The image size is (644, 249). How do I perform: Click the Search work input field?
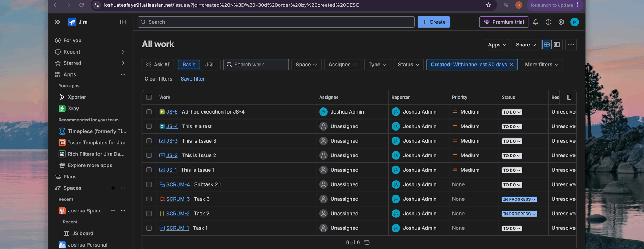(259, 65)
